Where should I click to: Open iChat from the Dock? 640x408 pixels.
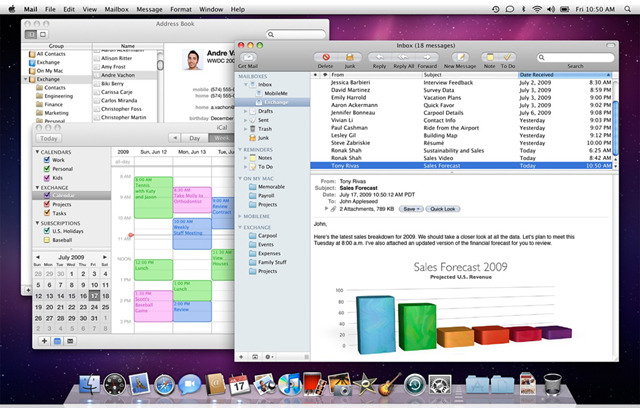click(x=190, y=385)
